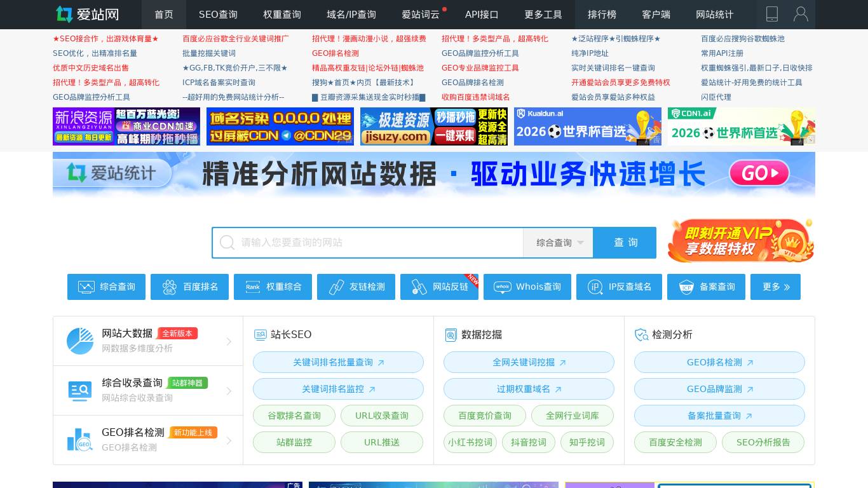
Task: Open the SEO查询 nav menu
Action: [x=218, y=15]
